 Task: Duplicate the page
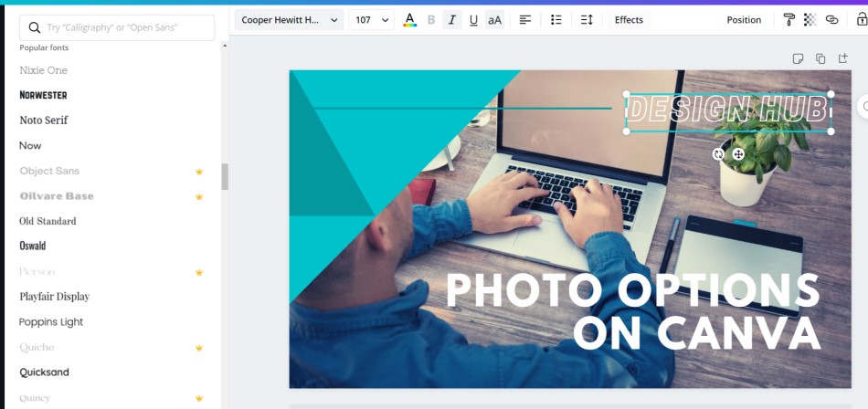[x=820, y=58]
